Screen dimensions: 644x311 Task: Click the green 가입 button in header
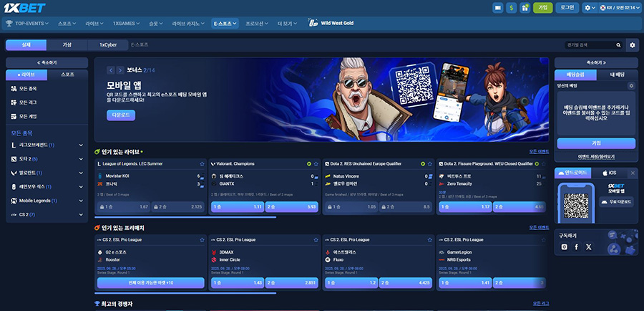pyautogui.click(x=543, y=8)
